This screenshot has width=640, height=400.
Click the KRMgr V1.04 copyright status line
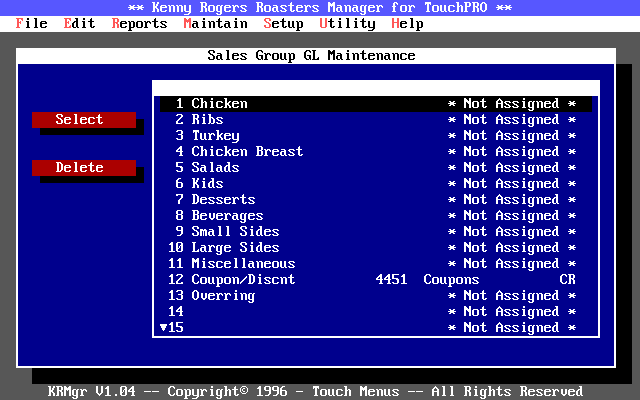[316, 391]
